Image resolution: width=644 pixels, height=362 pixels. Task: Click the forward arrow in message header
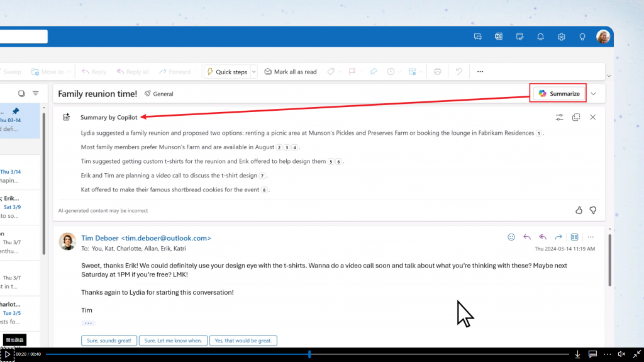pos(558,237)
